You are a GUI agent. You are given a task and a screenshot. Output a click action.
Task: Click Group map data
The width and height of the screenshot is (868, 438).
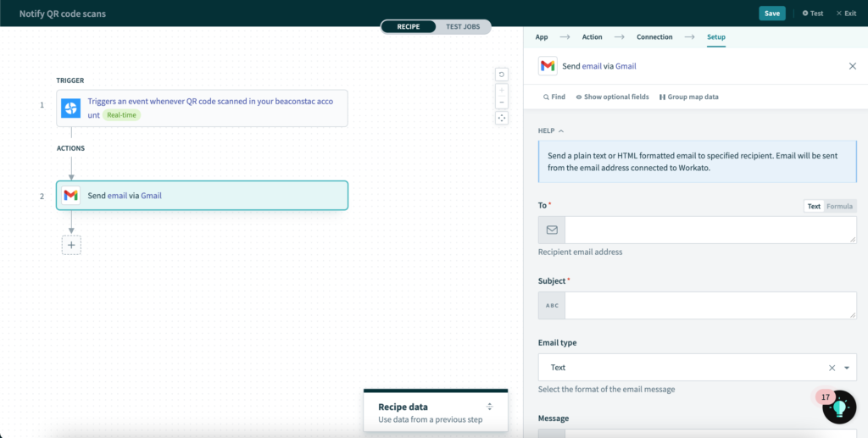coord(688,97)
